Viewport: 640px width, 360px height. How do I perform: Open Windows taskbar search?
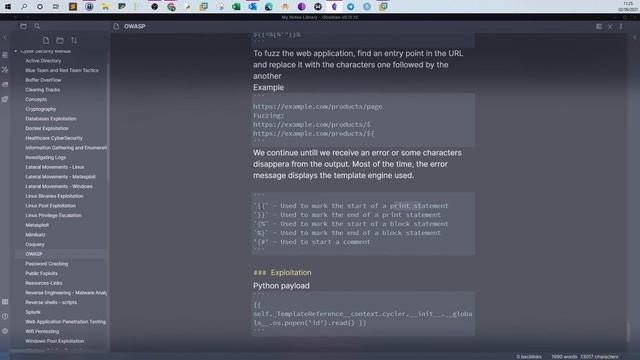(x=24, y=7)
